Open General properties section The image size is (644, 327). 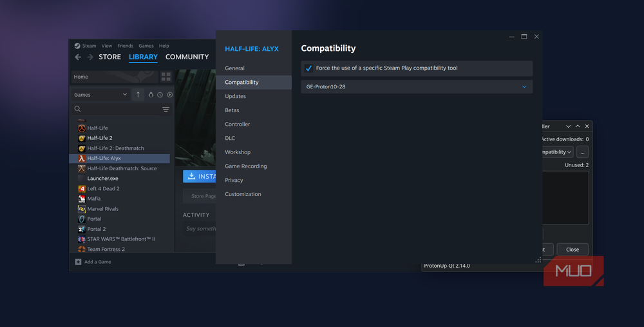click(x=254, y=68)
